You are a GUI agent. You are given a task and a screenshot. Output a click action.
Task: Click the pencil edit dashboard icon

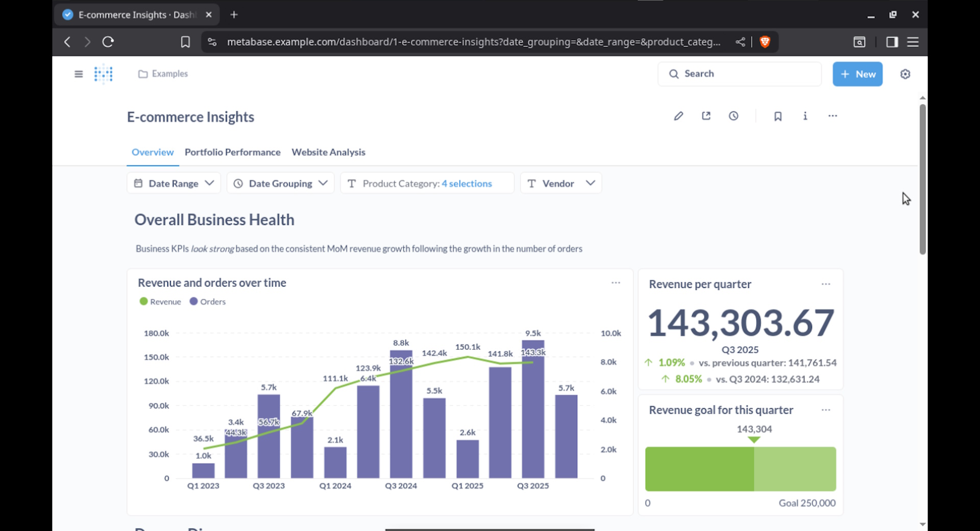tap(678, 116)
